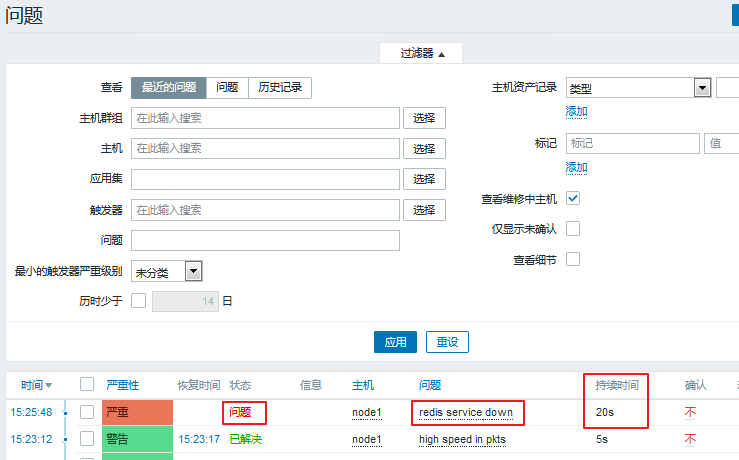Open the redis service down problem link
The width and height of the screenshot is (739, 460).
(x=466, y=413)
